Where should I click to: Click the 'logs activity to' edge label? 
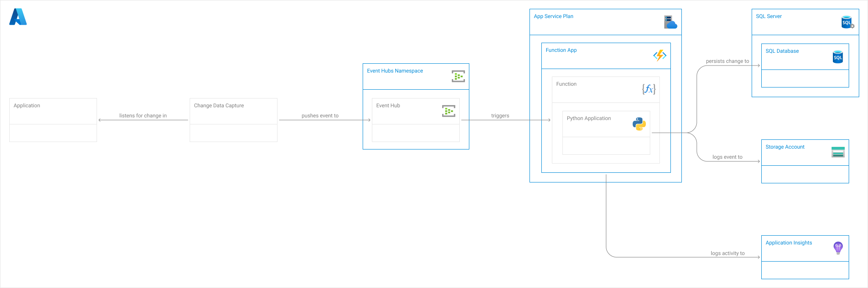coord(728,253)
